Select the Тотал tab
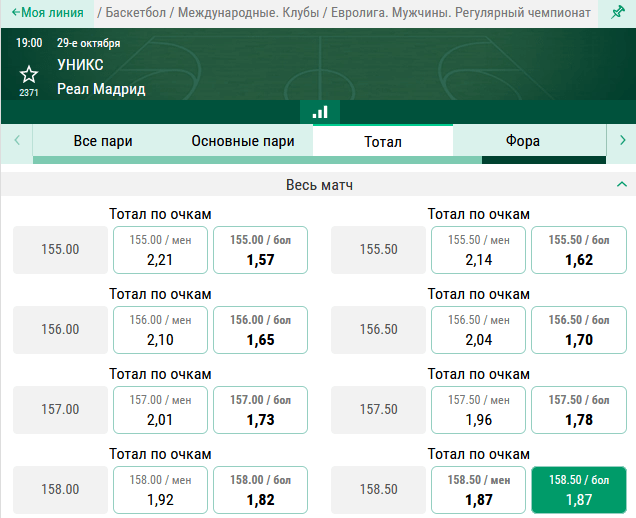 click(382, 141)
